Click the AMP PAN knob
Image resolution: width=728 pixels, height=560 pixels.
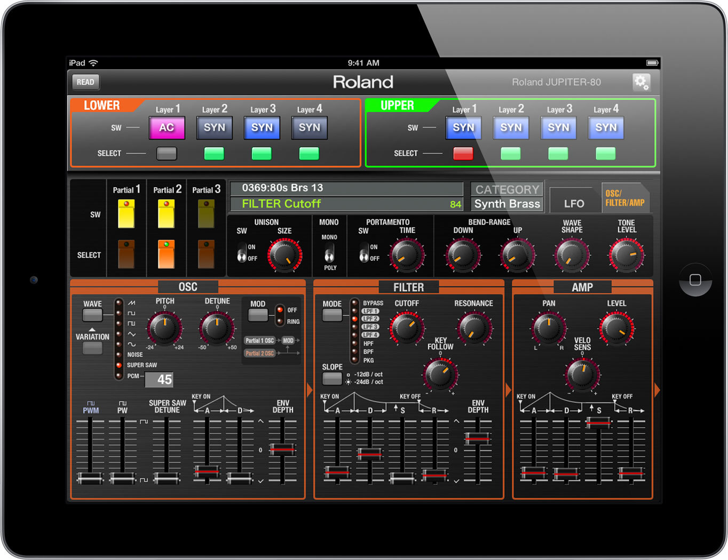[549, 329]
